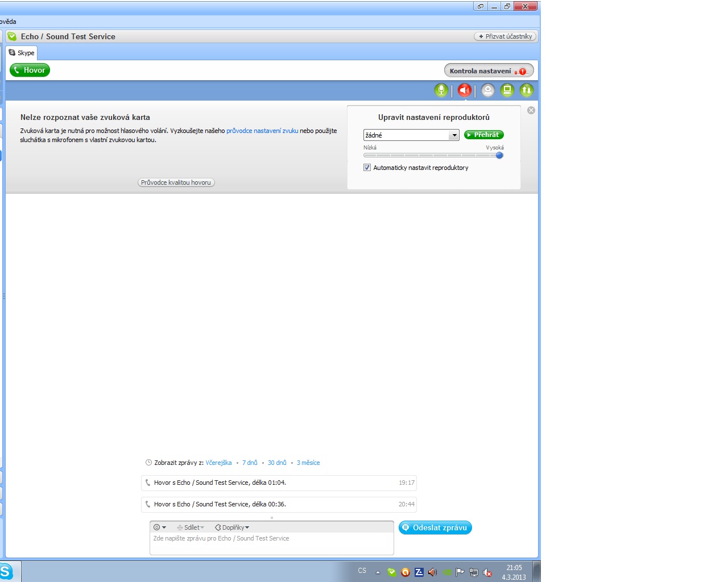Click the muted volume tray icon
The width and height of the screenshot is (728, 582).
coord(487,572)
